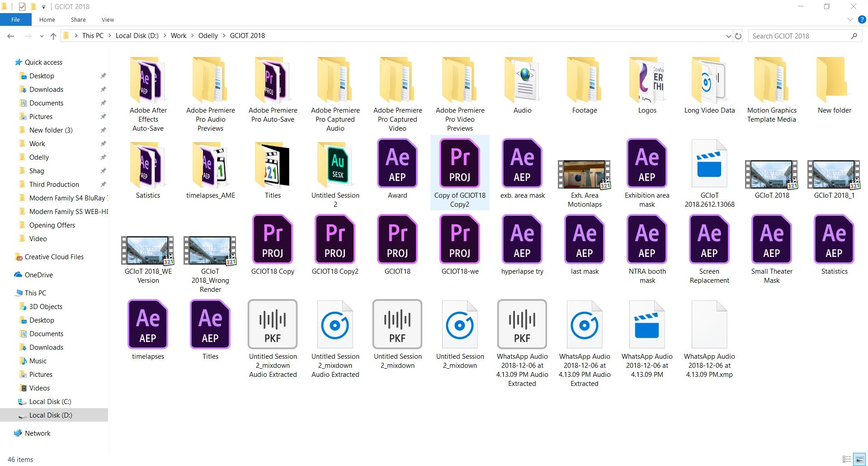868x466 pixels.
Task: Click the chevron after This PC in address bar
Action: (110, 36)
